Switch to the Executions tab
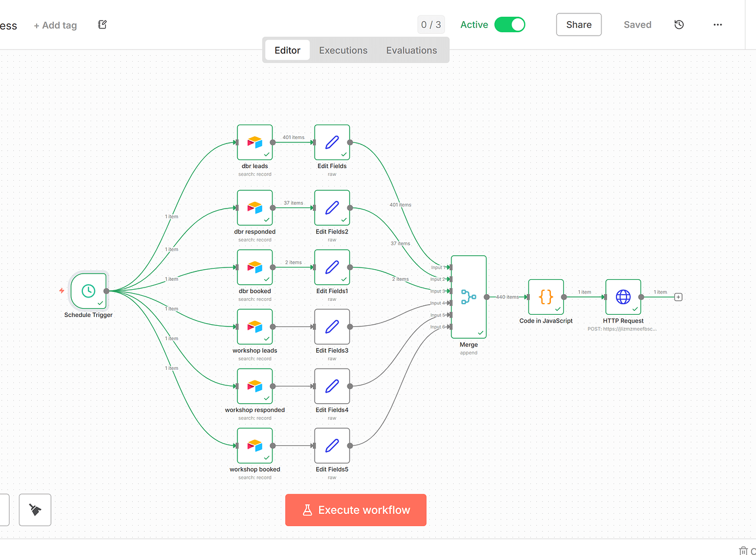 [x=343, y=50]
